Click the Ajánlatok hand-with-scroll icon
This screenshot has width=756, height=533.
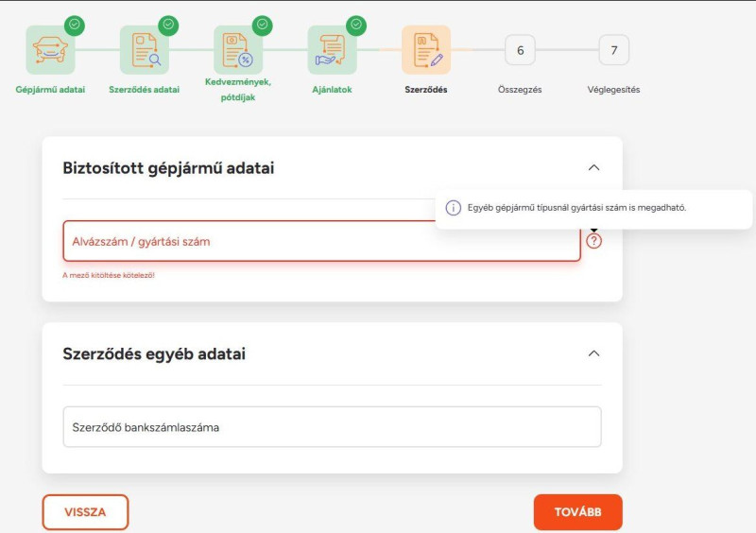click(x=333, y=50)
